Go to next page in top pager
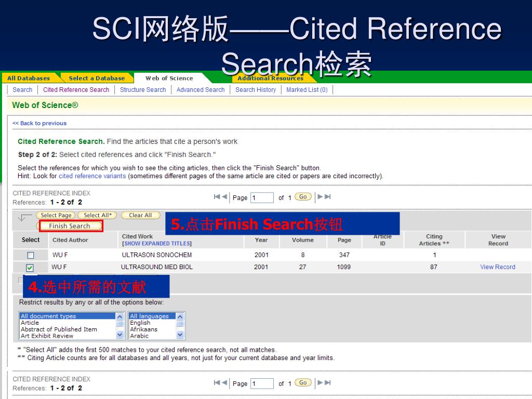This screenshot has height=399, width=532. pyautogui.click(x=320, y=197)
